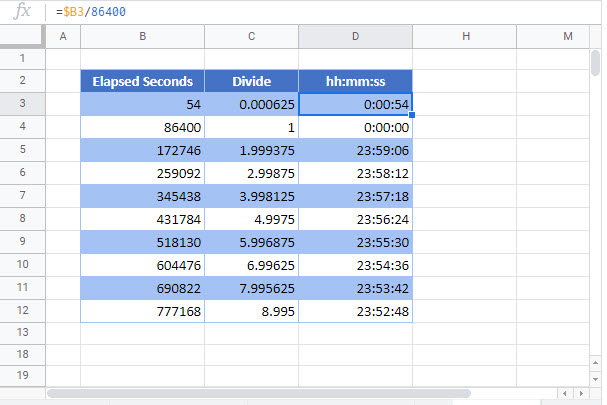Image resolution: width=607 pixels, height=405 pixels.
Task: Select column H header
Action: point(465,36)
